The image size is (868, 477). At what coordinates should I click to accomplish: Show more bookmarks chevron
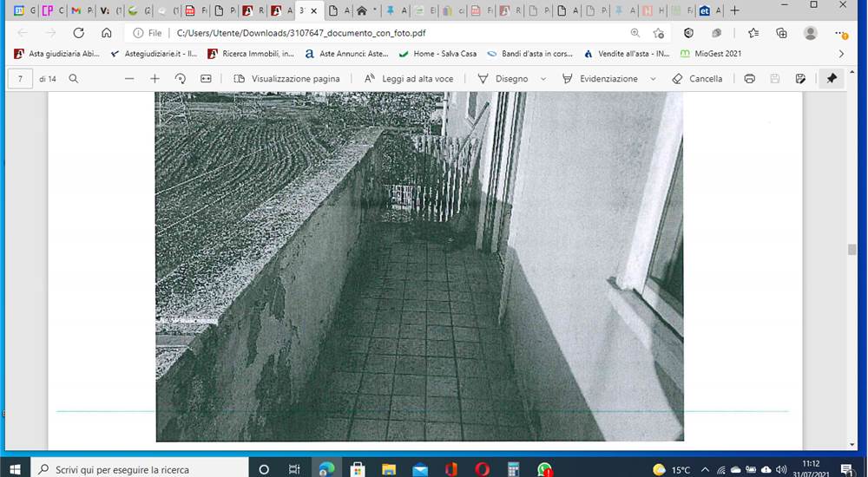click(x=841, y=54)
